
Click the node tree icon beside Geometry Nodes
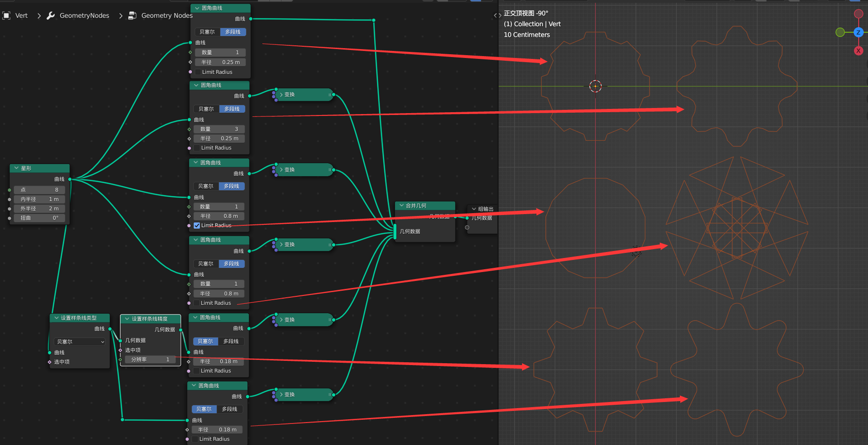pos(133,15)
